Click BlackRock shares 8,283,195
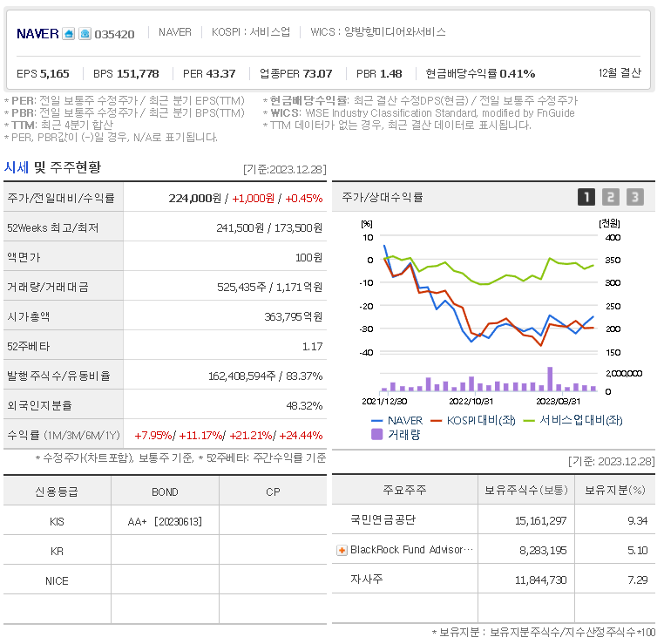664x644 pixels. point(543,551)
